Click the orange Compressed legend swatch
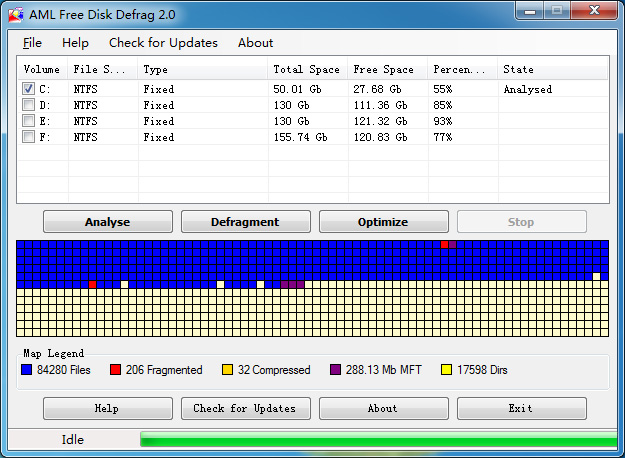The width and height of the screenshot is (625, 458). point(227,370)
